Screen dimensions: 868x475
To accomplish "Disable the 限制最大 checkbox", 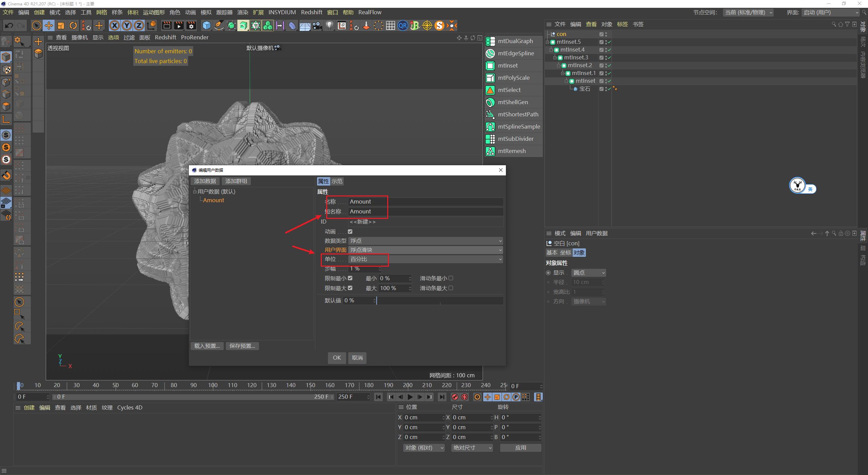I will (x=350, y=288).
